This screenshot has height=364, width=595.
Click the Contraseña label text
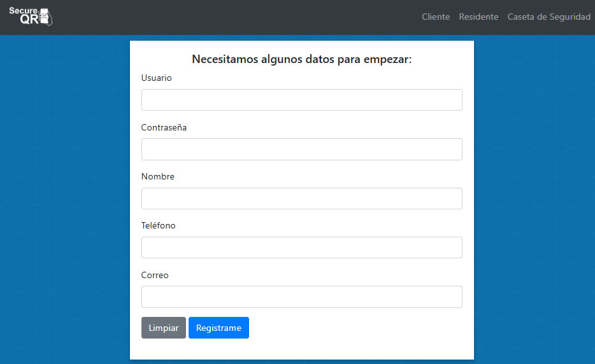coord(164,127)
